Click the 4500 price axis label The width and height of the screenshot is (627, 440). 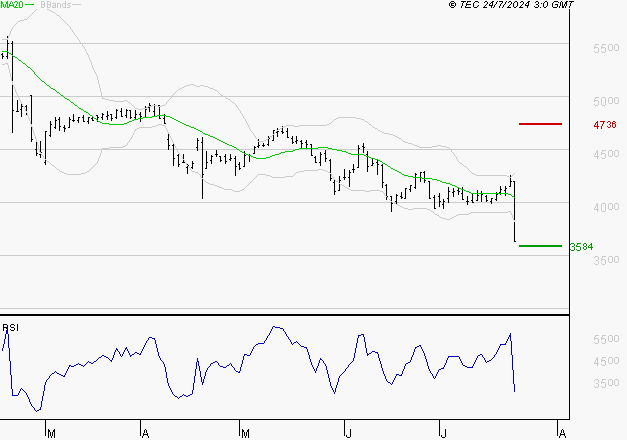coord(606,154)
